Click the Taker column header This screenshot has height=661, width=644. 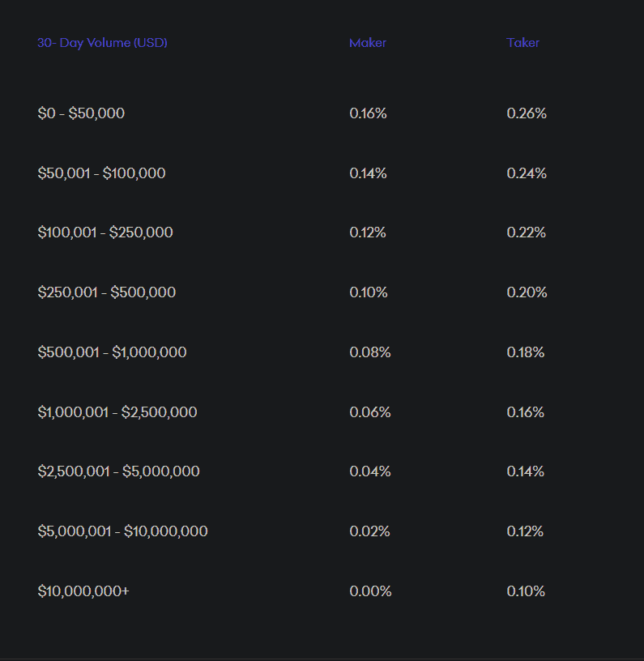[522, 43]
